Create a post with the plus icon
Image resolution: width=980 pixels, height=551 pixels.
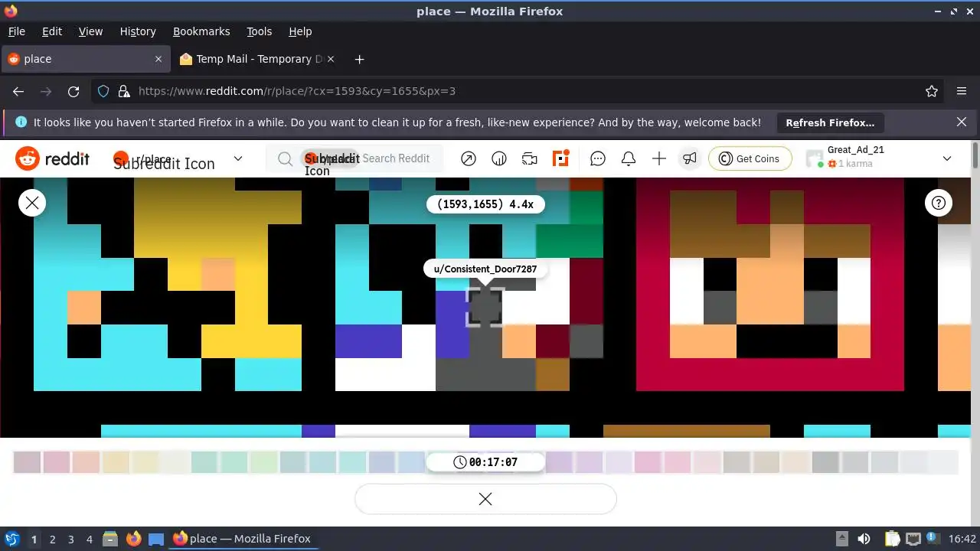pyautogui.click(x=659, y=158)
